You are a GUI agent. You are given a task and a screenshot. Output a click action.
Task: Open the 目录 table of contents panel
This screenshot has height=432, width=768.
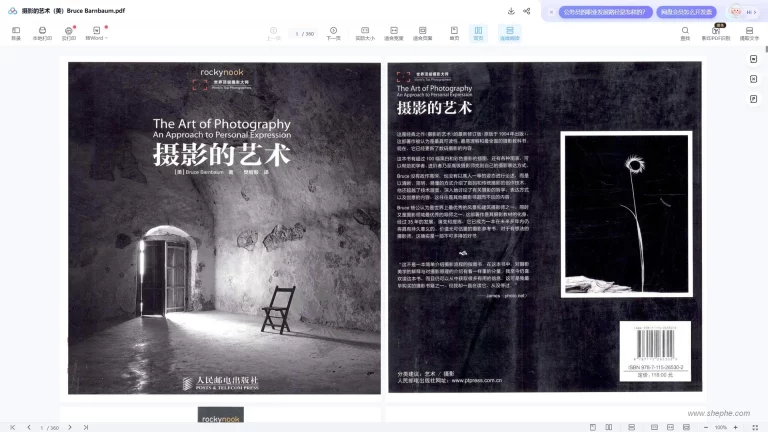[15, 33]
